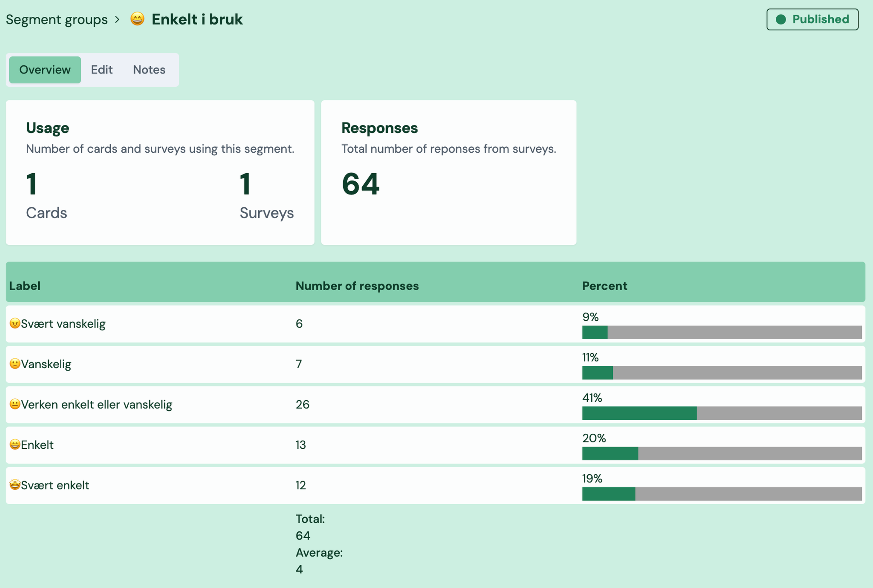Viewport: 873px width, 588px height.
Task: Click the Total: label below the table
Action: [x=310, y=519]
